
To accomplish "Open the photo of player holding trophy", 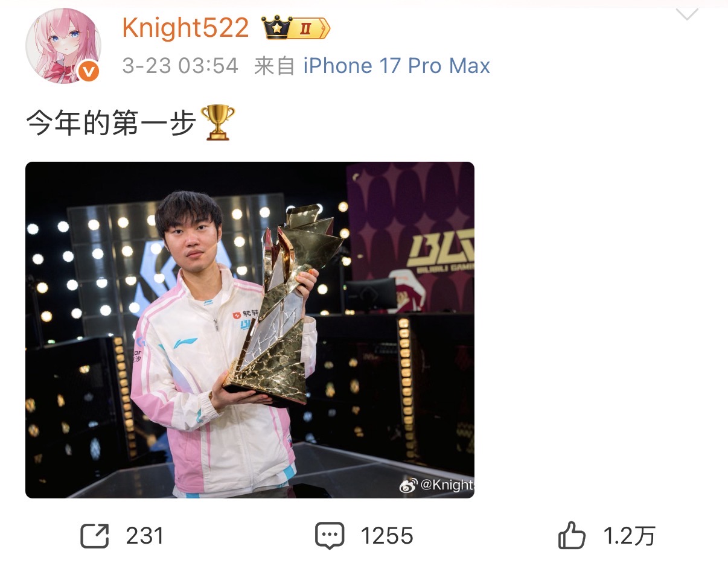I will (x=250, y=330).
